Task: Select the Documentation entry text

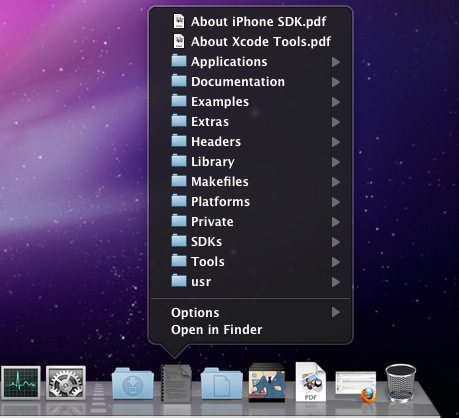Action: point(238,82)
